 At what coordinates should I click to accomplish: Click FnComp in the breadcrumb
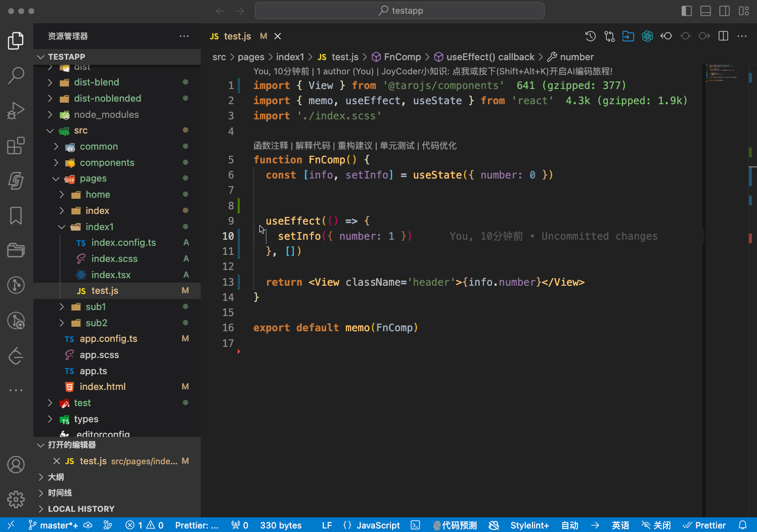(396, 57)
